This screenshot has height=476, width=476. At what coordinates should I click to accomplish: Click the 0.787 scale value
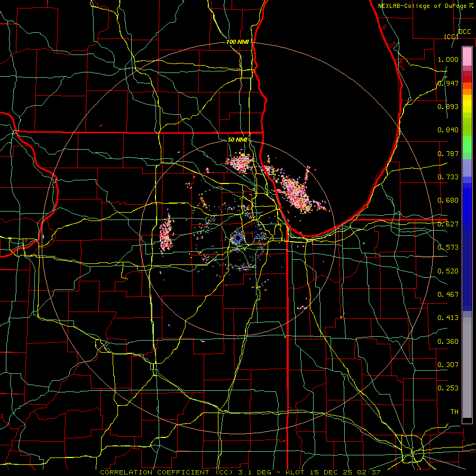pyautogui.click(x=448, y=153)
